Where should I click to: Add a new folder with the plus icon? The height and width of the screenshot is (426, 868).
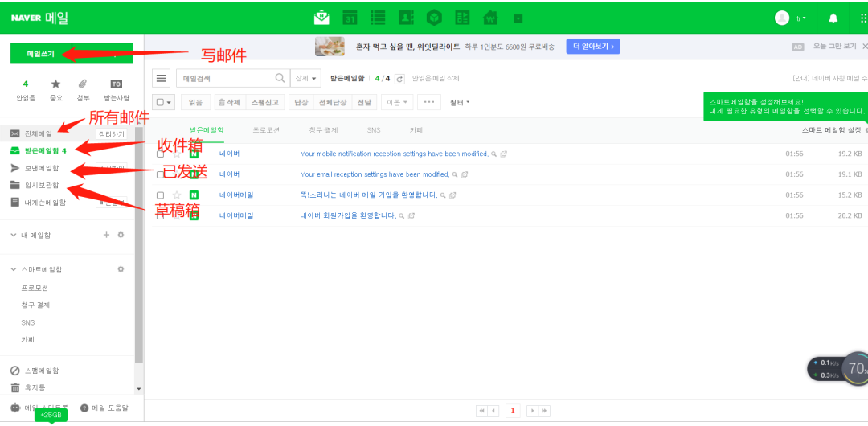coord(107,235)
